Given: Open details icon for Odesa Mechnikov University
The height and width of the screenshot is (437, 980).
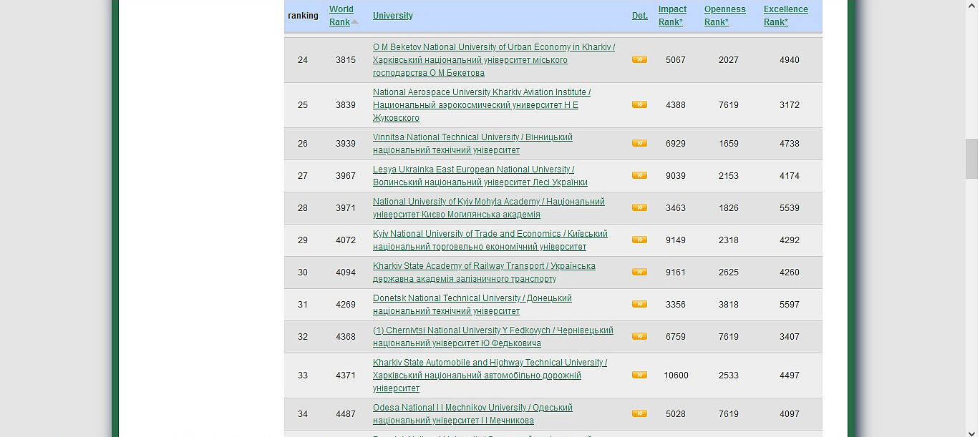Looking at the screenshot, I should pyautogui.click(x=639, y=413).
